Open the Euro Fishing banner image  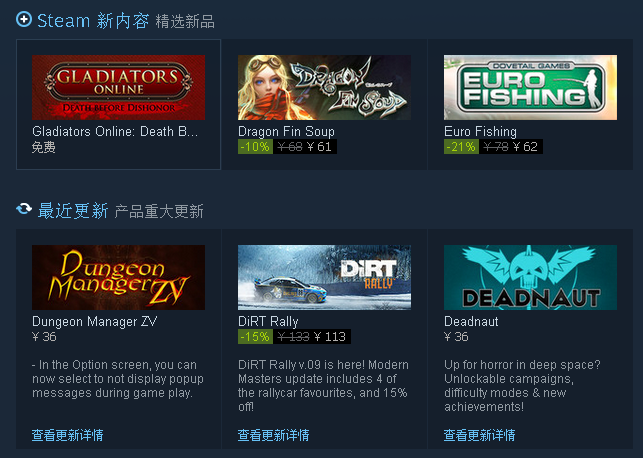coord(530,87)
